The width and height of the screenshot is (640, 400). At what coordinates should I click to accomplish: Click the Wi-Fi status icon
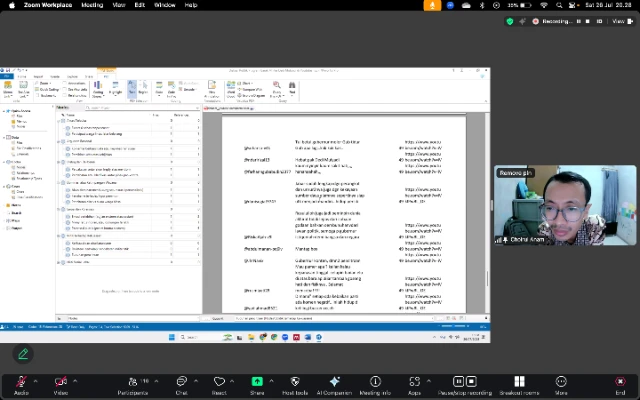click(x=544, y=5)
